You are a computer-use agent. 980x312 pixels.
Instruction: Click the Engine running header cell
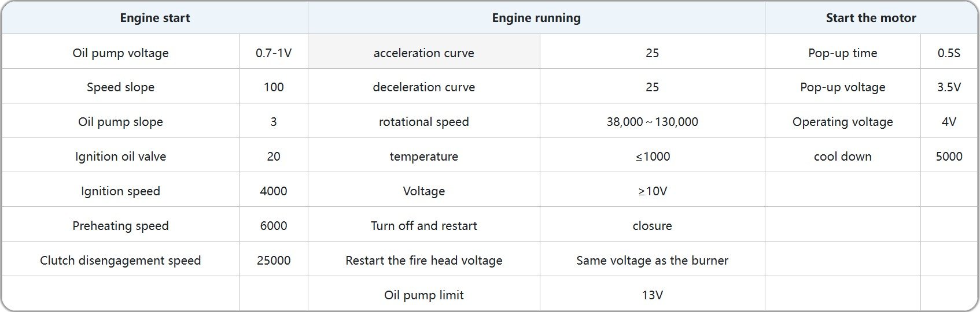[536, 18]
